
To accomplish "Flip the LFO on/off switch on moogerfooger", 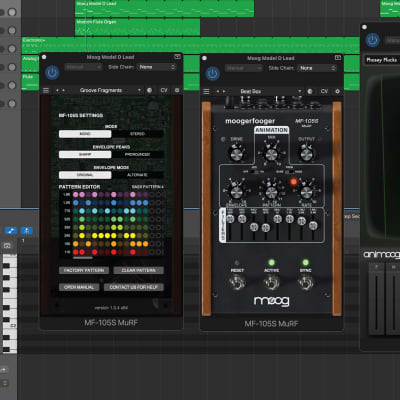I will (255, 172).
